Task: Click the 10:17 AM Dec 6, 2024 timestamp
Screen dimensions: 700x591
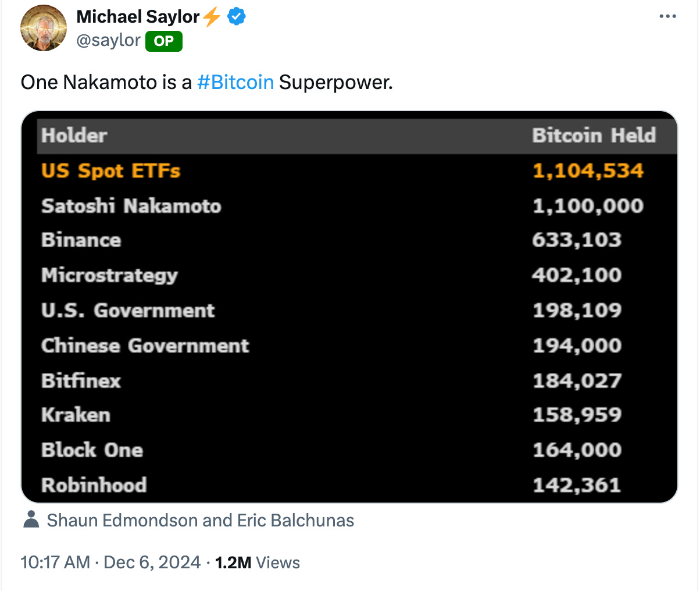Action: (110, 562)
